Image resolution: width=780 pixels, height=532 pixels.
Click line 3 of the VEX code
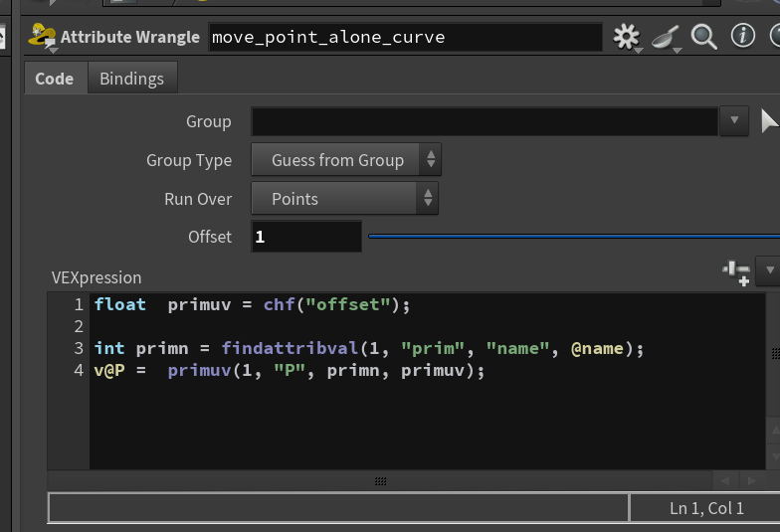368,348
